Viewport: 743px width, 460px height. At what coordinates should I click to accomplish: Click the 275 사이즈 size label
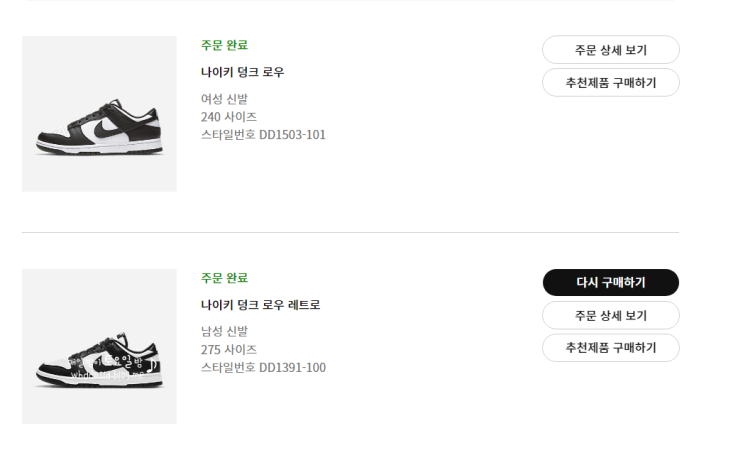tap(229, 349)
